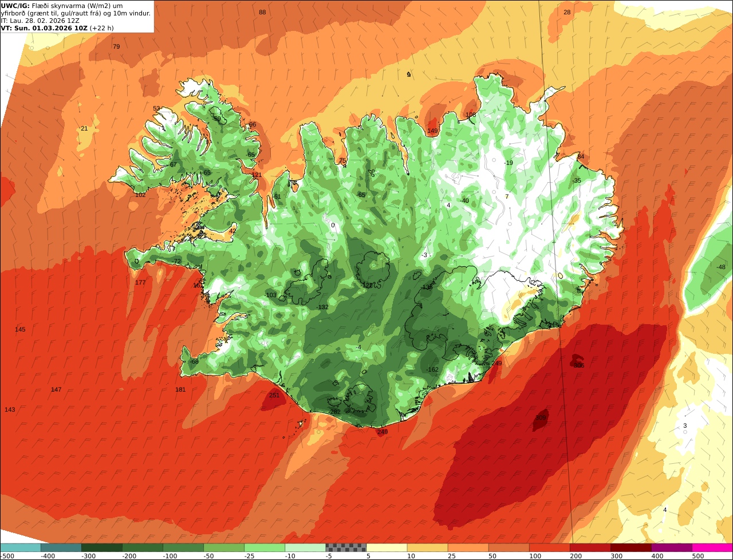
Task: Pick the pale mint legend swatch labeled -10
Action: [x=305, y=547]
